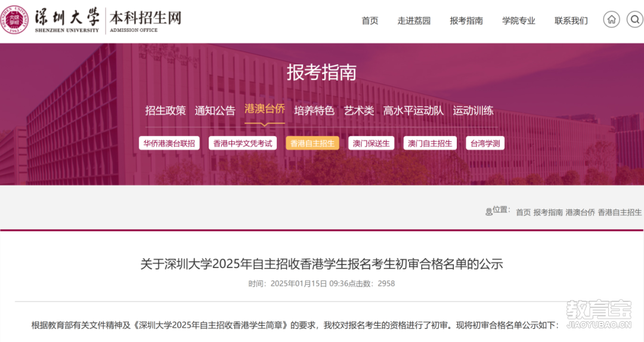The image size is (644, 342).
Task: Open 报考指南 in top navigation
Action: [466, 20]
